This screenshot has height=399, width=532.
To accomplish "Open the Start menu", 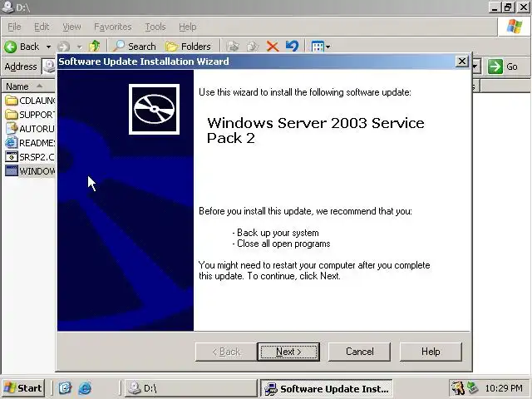I will coord(23,388).
